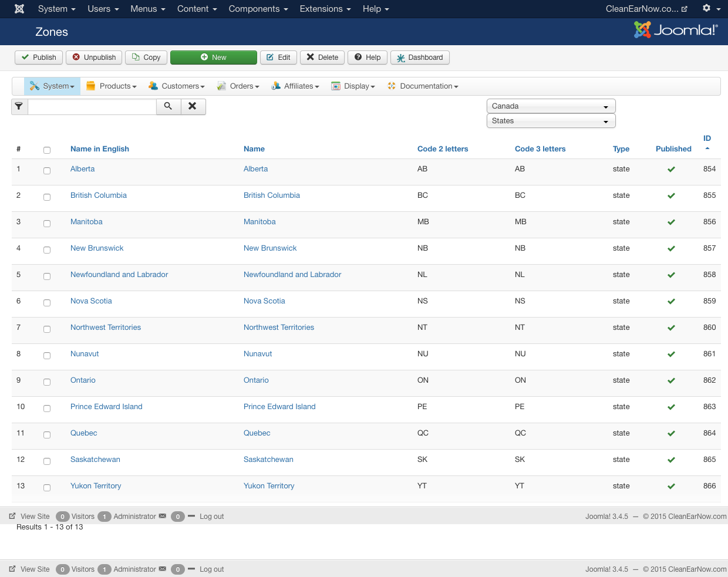Click the Published checkmark for Alberta
Viewport: 728px width, 577px height.
[x=671, y=169]
